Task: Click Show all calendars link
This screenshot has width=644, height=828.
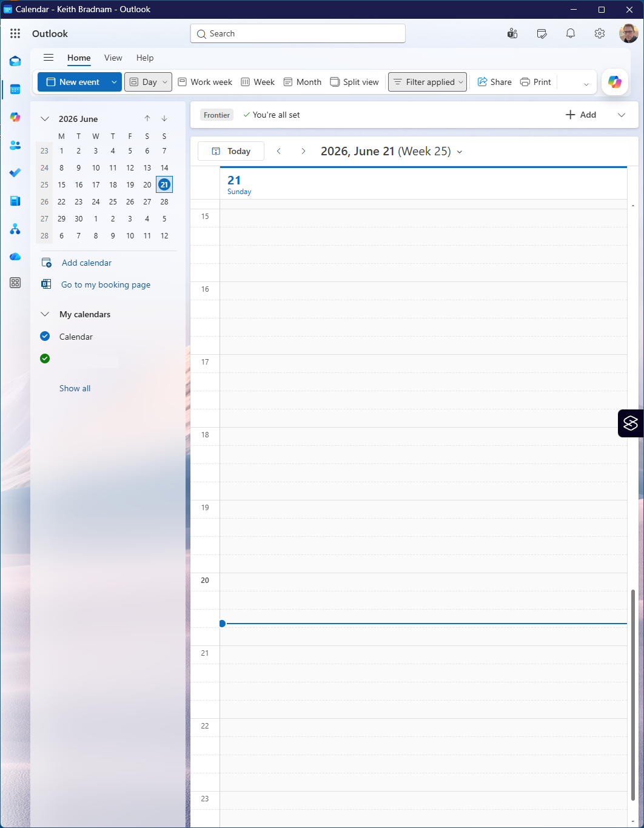Action: tap(75, 388)
